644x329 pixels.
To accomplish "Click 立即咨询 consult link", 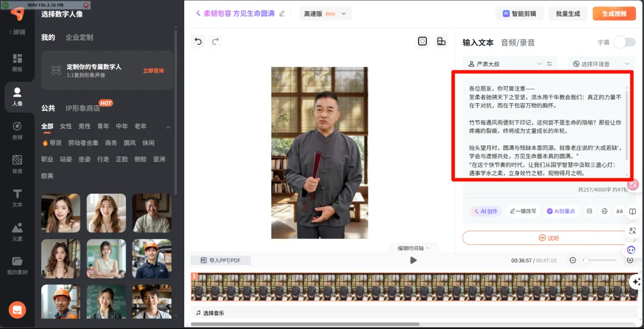I will (153, 71).
